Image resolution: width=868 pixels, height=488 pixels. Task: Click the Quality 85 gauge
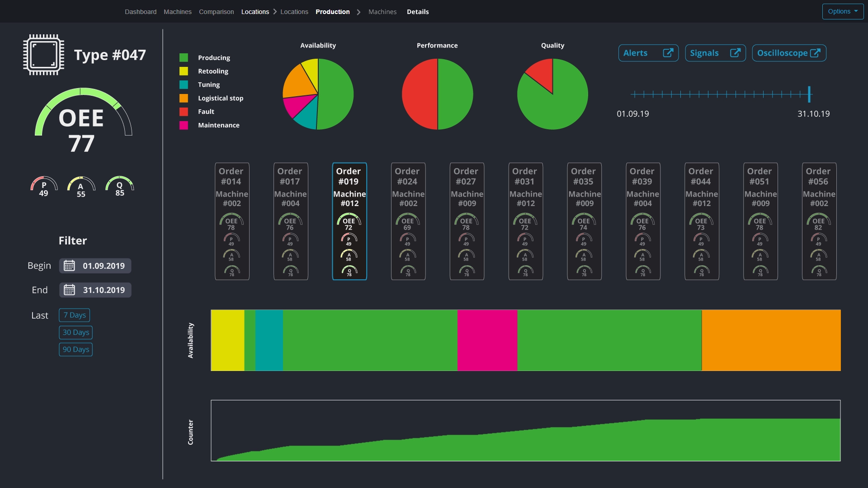[x=119, y=186]
